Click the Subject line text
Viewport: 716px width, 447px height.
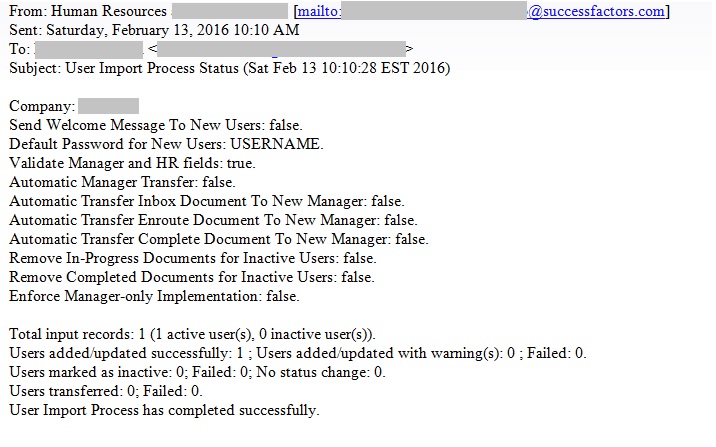[x=230, y=68]
